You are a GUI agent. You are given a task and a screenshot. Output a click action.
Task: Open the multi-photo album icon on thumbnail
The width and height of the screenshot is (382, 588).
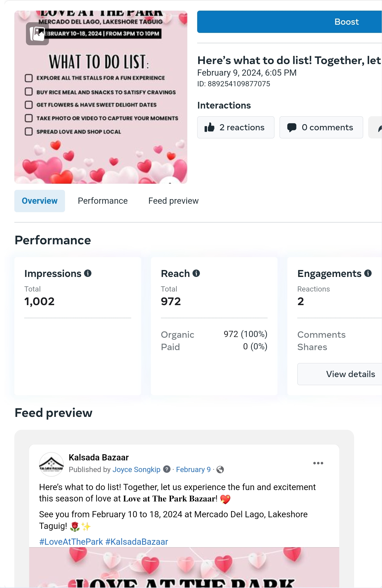pos(37,34)
